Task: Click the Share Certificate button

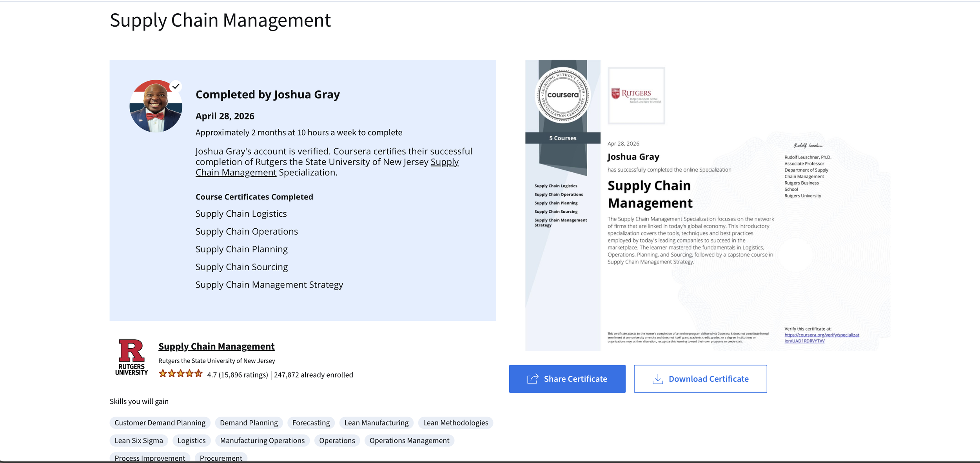Action: coord(567,379)
